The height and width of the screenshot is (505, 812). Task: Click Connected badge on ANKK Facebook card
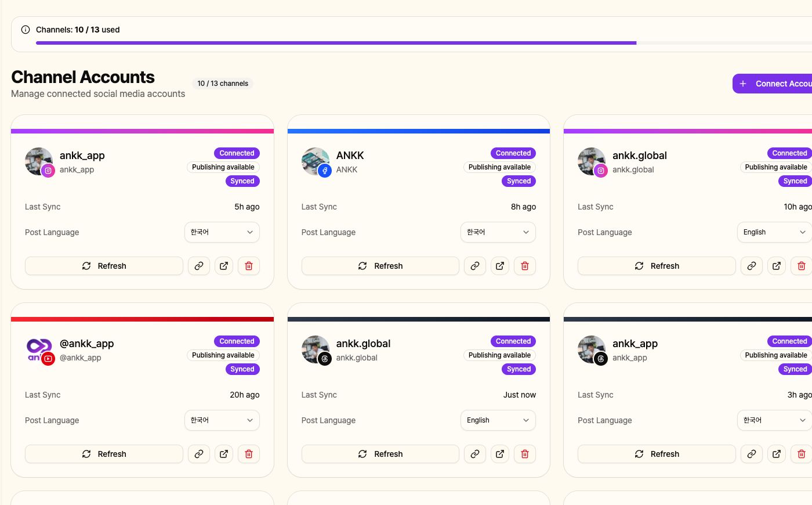click(x=513, y=153)
